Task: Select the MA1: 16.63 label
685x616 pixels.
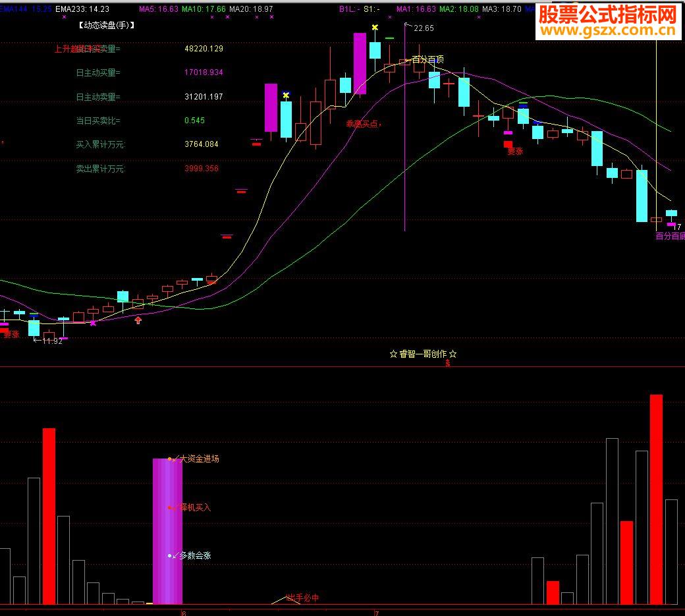Action: click(x=416, y=9)
